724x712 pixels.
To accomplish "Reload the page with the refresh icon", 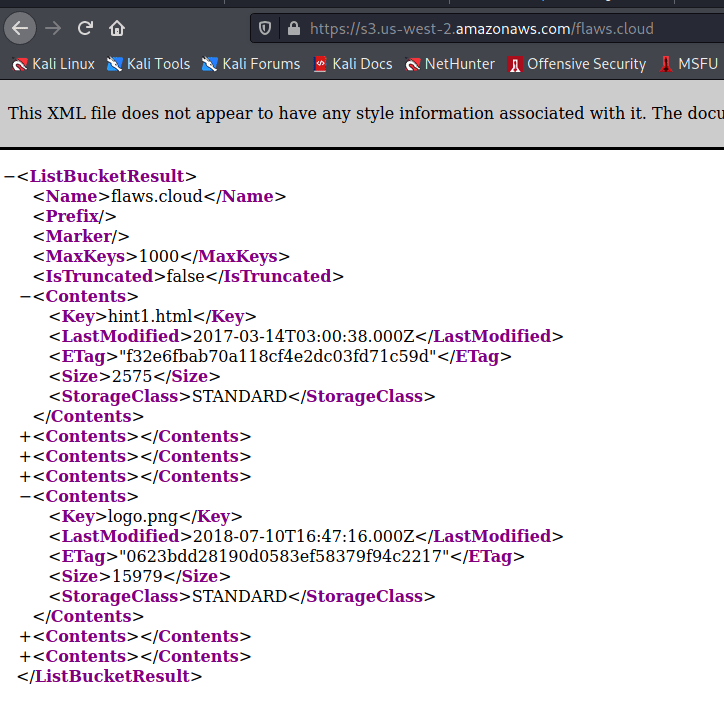I will coord(85,28).
